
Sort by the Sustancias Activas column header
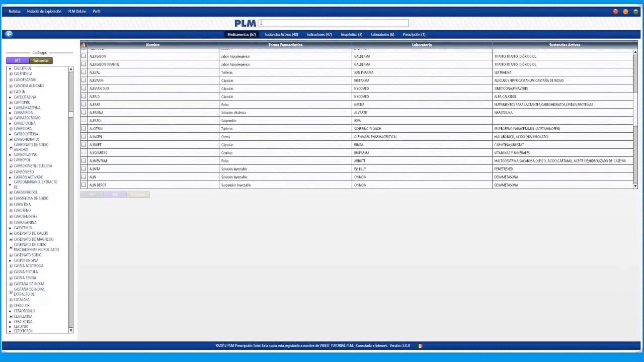(x=565, y=45)
